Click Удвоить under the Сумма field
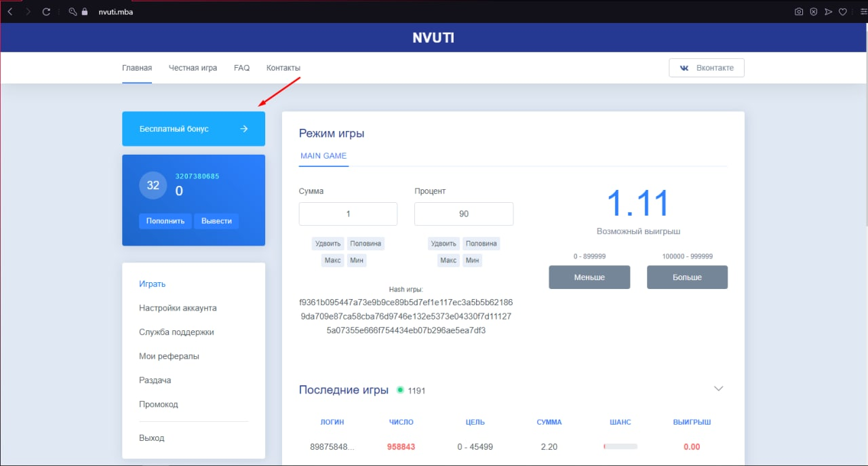This screenshot has height=466, width=868. click(x=328, y=244)
